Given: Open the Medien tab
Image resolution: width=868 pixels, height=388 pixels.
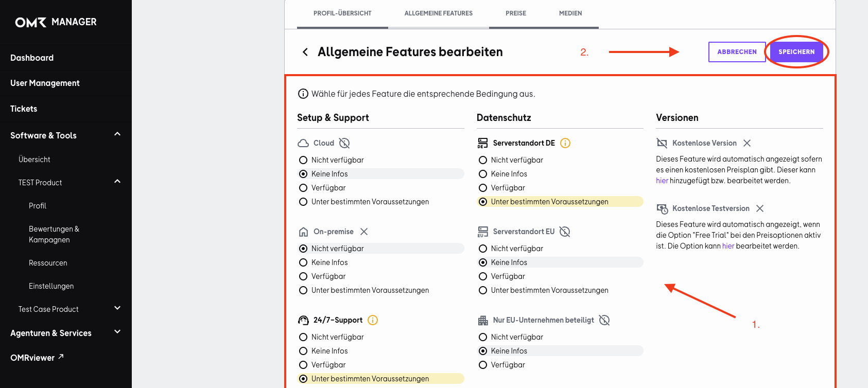Looking at the screenshot, I should pyautogui.click(x=570, y=13).
